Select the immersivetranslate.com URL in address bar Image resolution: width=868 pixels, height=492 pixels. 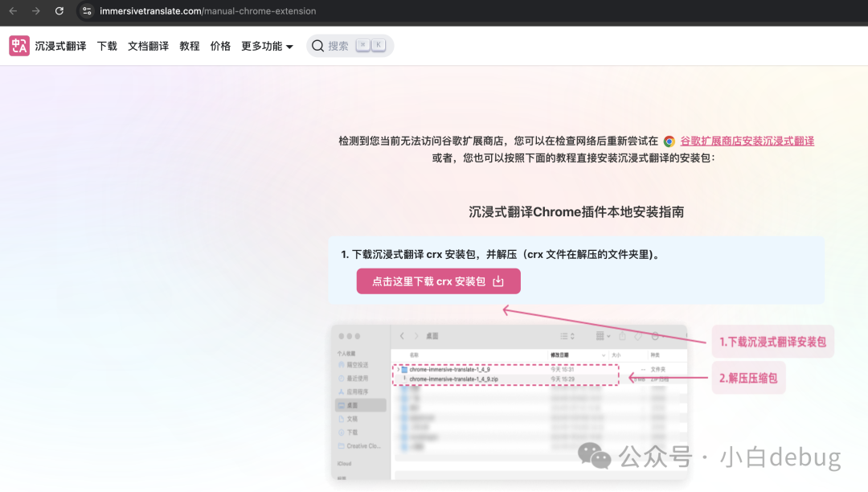[x=207, y=11]
